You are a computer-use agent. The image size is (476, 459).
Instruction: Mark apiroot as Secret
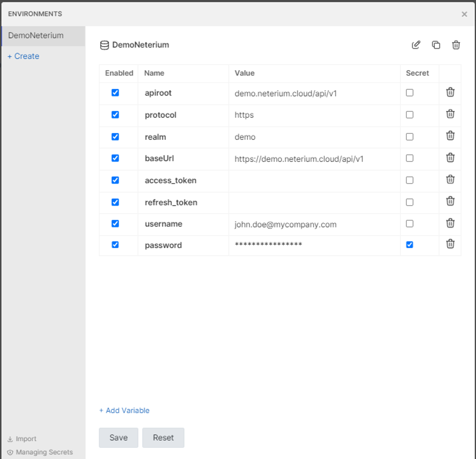click(409, 93)
